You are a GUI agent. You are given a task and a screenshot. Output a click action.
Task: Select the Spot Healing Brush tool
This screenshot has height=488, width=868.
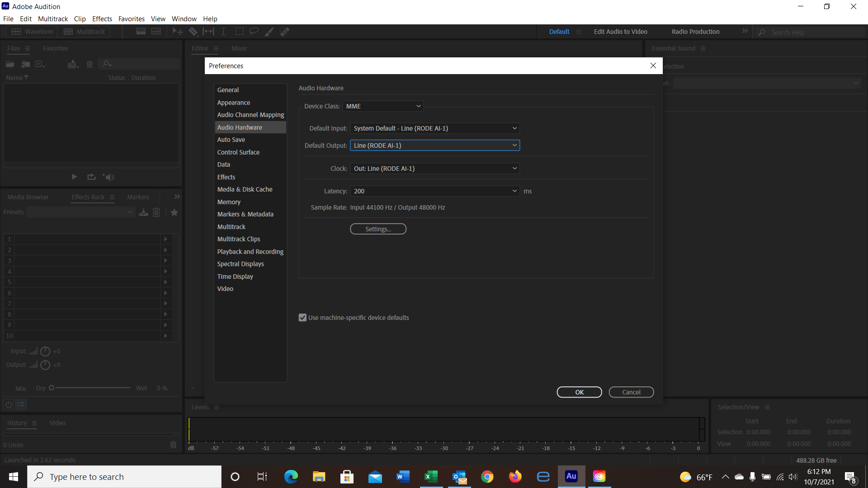click(284, 31)
